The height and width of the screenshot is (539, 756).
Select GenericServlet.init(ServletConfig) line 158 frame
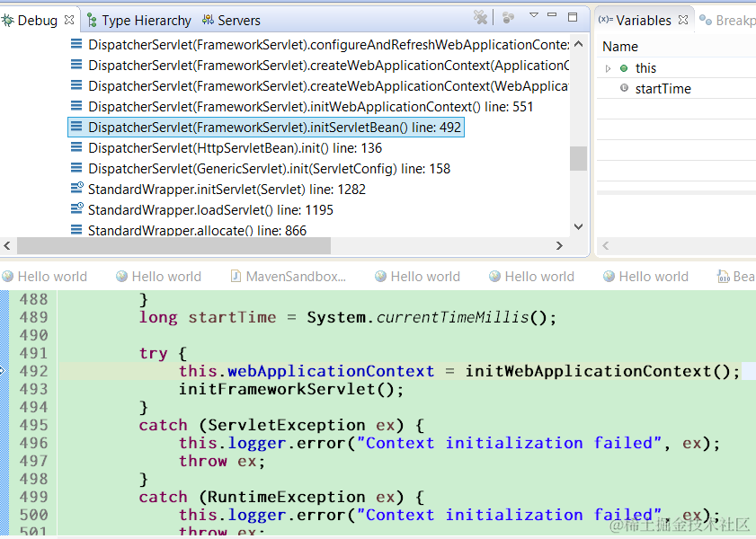pos(261,169)
